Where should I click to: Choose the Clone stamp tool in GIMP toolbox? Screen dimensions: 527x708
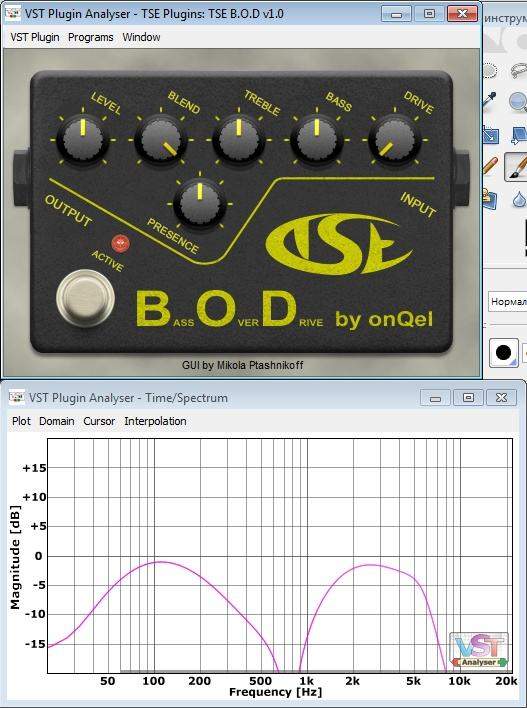(490, 198)
